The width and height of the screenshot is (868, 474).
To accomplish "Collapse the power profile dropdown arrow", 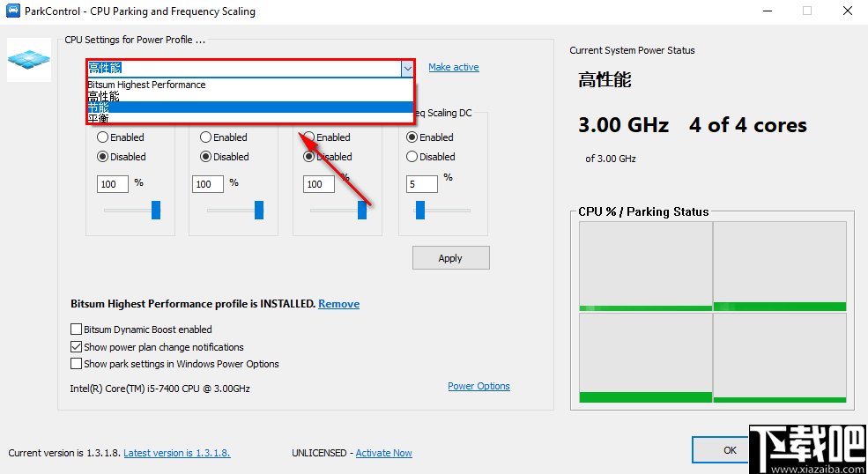I will pos(407,68).
